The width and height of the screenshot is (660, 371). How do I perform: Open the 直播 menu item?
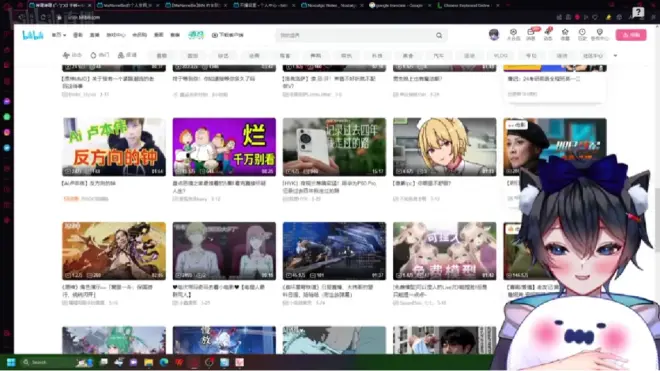click(94, 35)
